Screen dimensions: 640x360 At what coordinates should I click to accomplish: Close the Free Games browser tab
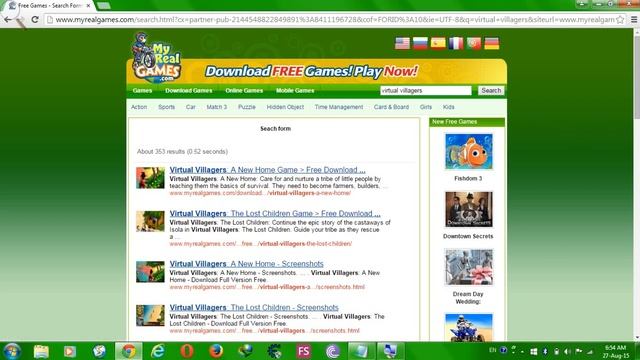(89, 6)
